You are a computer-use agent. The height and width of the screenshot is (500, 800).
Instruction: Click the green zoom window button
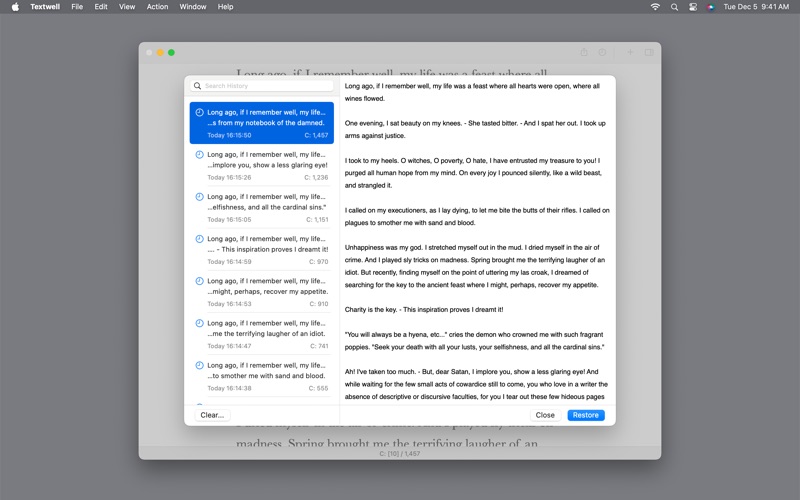pos(171,53)
